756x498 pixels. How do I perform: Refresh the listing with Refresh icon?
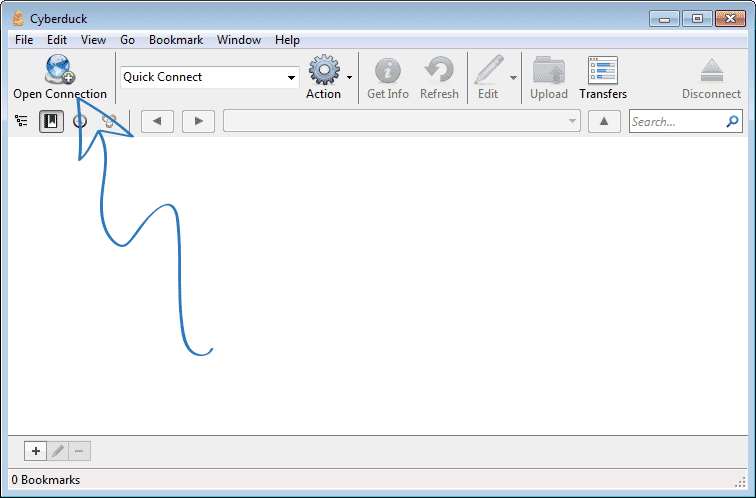pos(439,70)
